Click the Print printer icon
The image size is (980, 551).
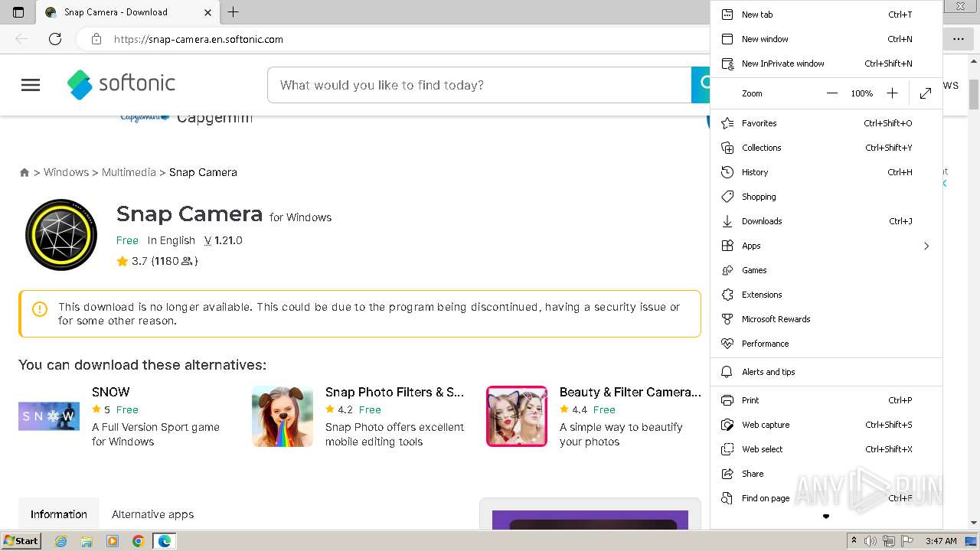pyautogui.click(x=727, y=400)
